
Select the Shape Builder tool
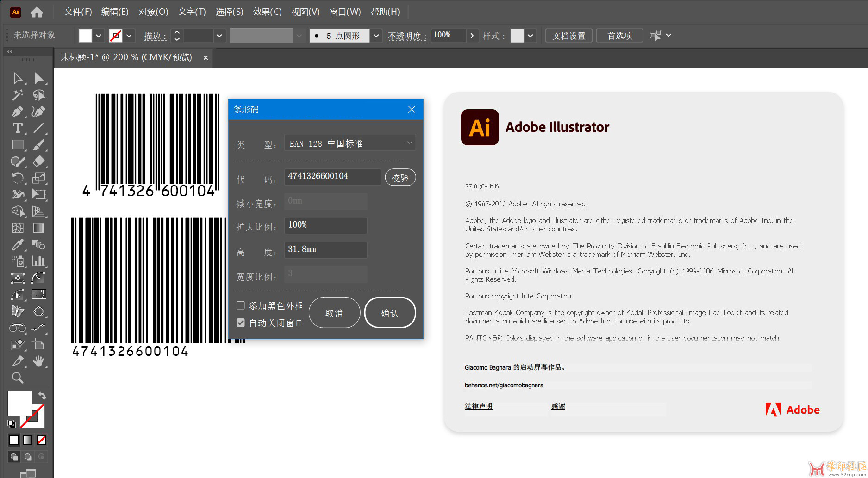18,211
